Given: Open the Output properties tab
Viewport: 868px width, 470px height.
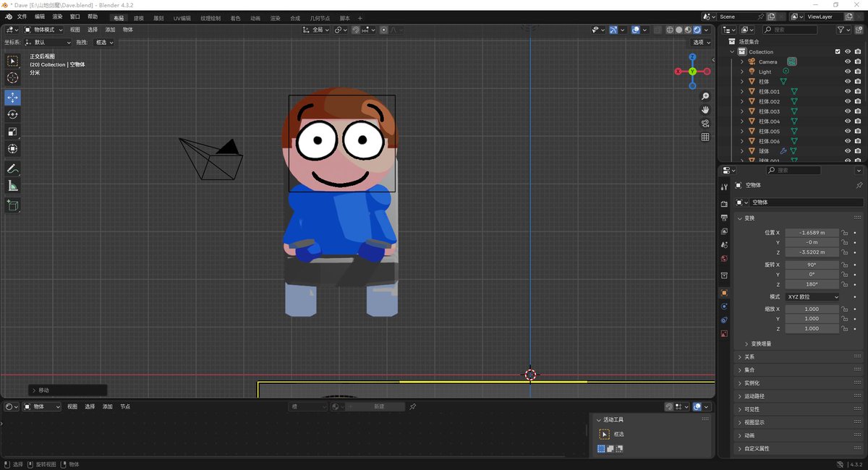Looking at the screenshot, I should pos(724,218).
